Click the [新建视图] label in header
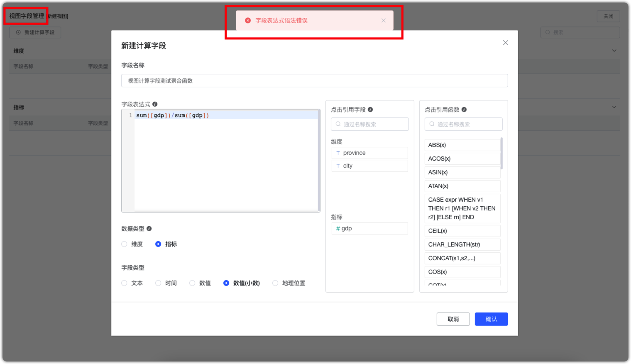 (x=58, y=16)
